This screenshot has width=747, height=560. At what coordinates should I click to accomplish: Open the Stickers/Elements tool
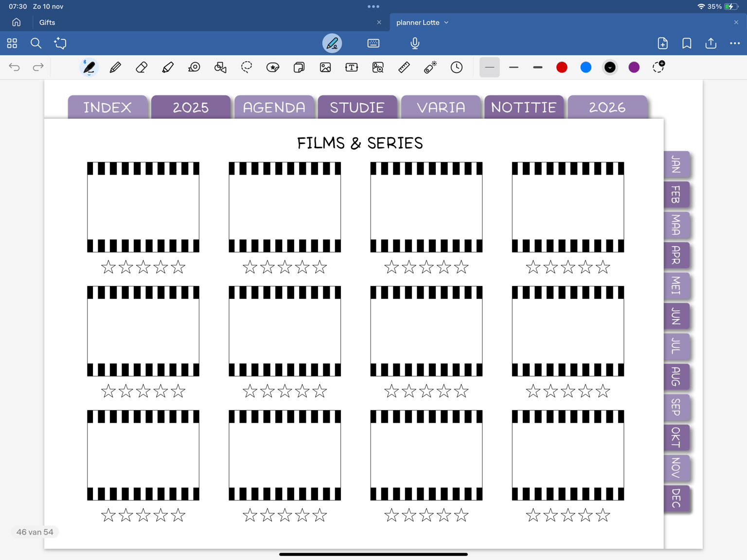coord(273,67)
